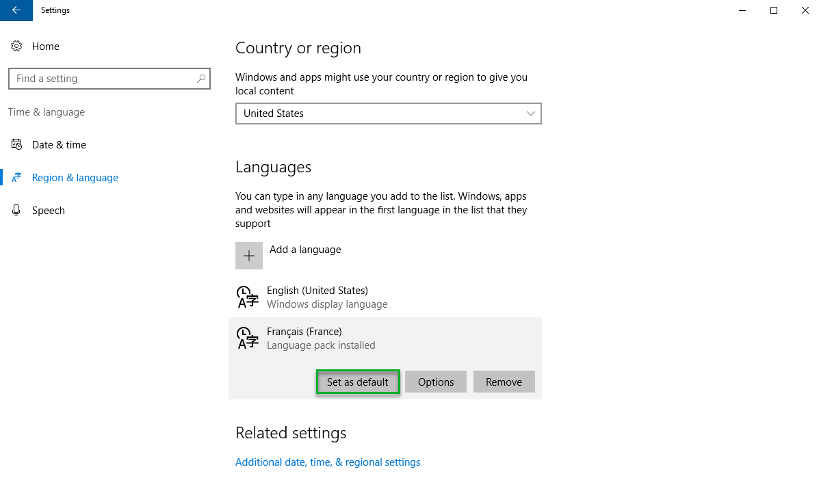Click the plus icon to add language
The width and height of the screenshot is (819, 504).
(x=248, y=256)
